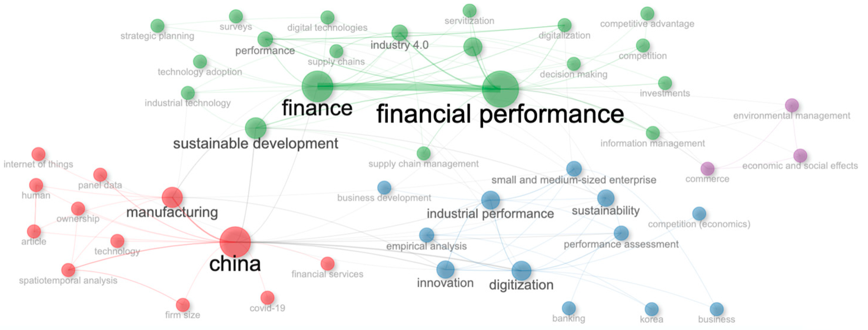
Task: Click the blue banking node
Action: [569, 308]
